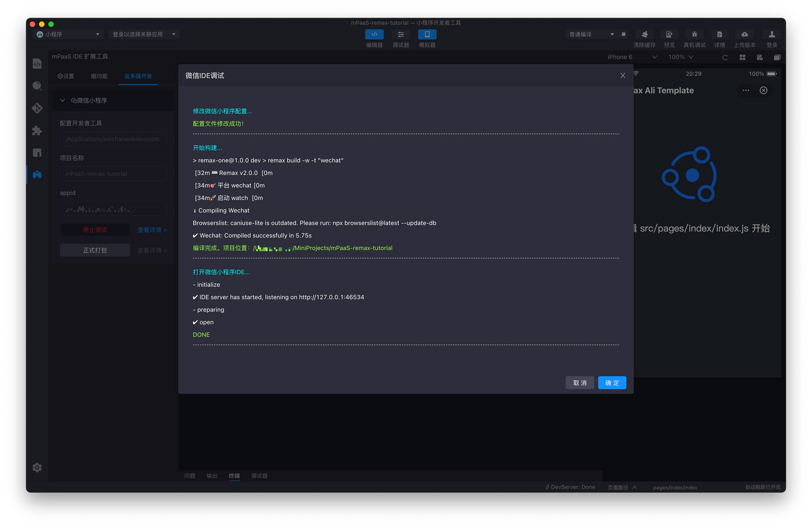The image size is (812, 527).
Task: Click the 确定 confirm button
Action: pos(612,383)
